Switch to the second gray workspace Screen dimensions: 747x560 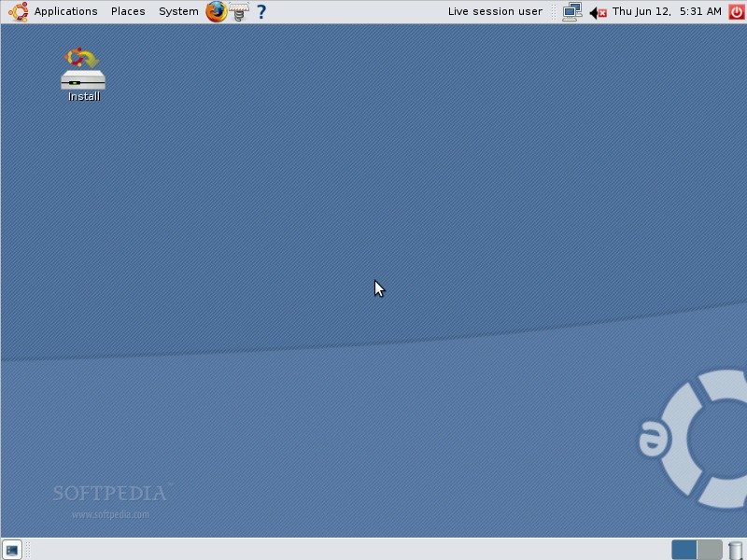(x=710, y=550)
